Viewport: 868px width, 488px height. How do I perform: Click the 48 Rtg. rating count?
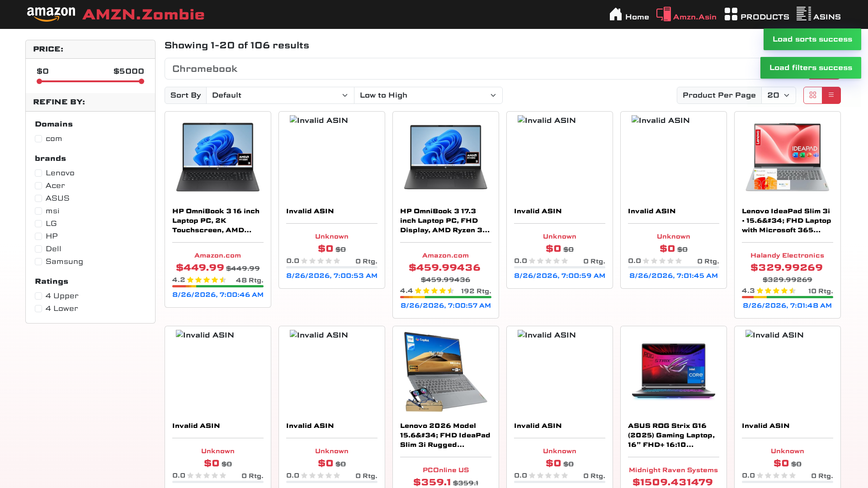click(250, 280)
